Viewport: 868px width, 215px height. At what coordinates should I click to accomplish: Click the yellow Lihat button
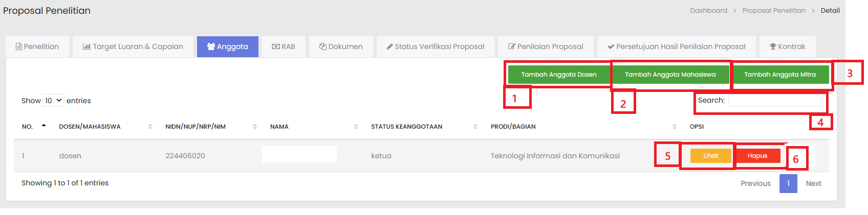tap(710, 156)
